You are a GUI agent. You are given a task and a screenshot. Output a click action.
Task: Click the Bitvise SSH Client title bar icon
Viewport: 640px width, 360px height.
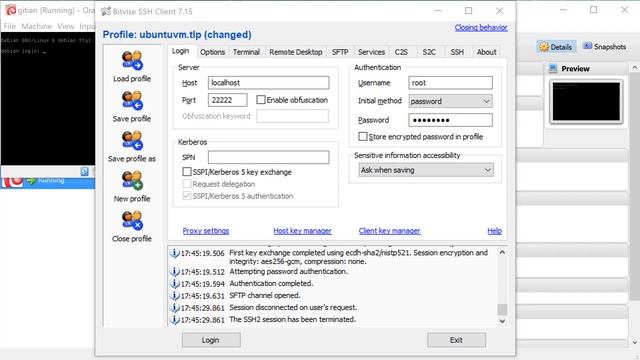coord(106,11)
